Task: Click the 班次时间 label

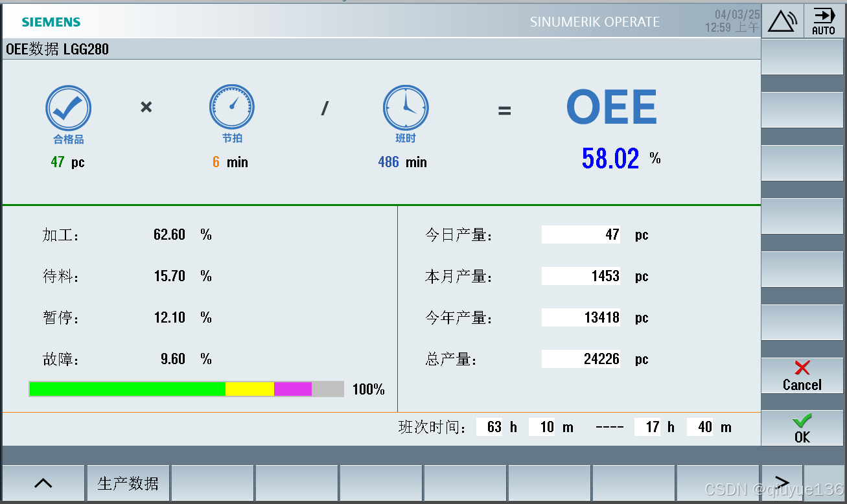Action: [432, 428]
